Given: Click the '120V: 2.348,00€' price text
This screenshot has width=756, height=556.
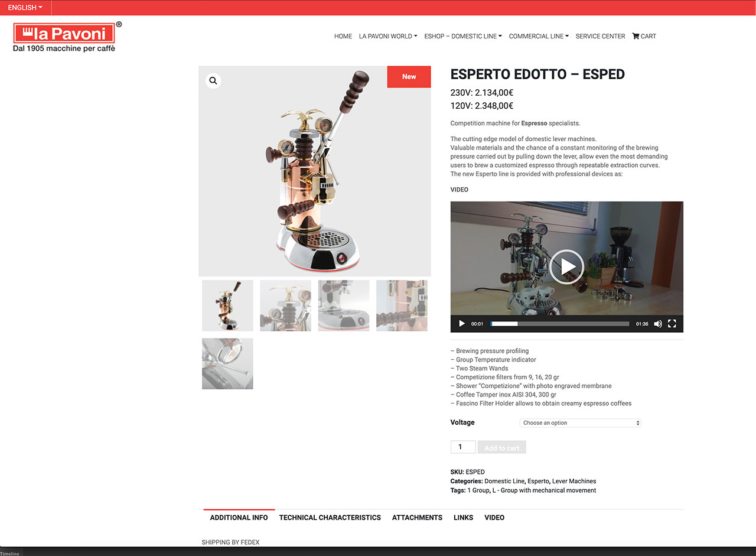Looking at the screenshot, I should [x=482, y=106].
